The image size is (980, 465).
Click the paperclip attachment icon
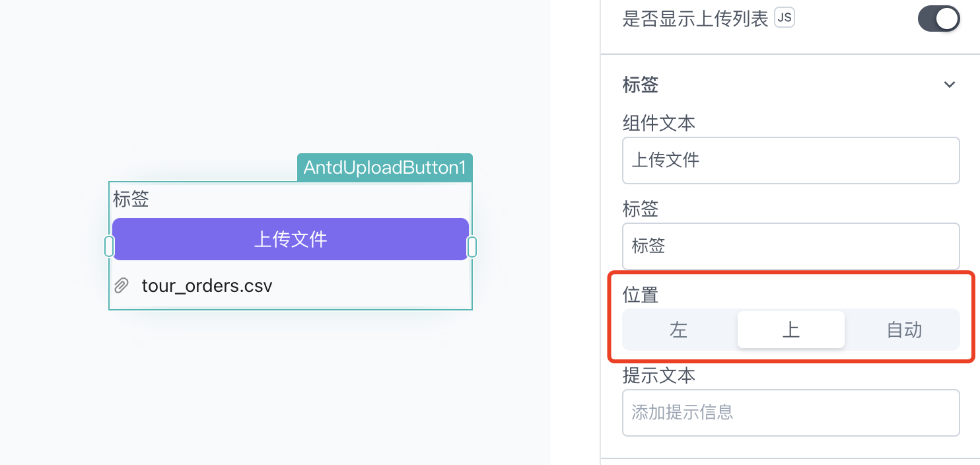point(122,285)
